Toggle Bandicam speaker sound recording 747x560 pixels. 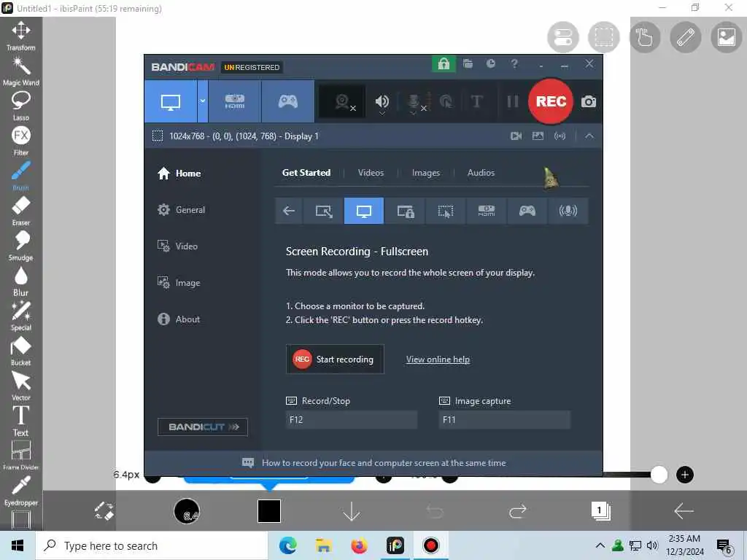point(382,102)
